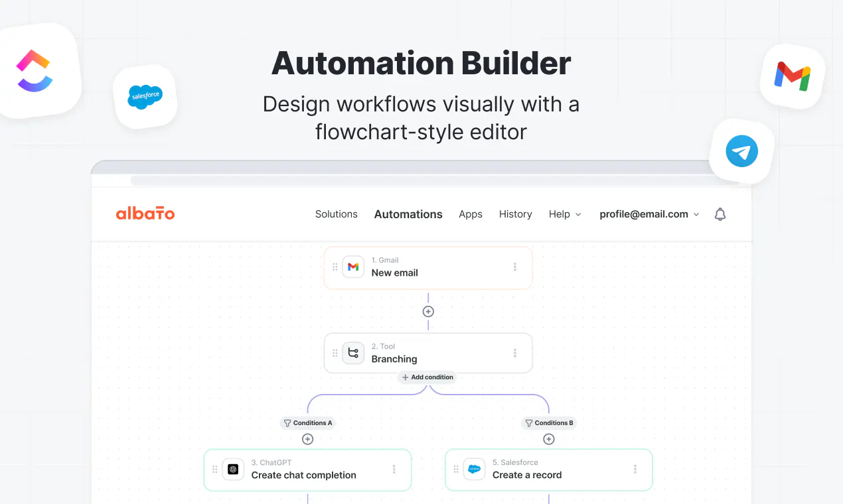The image size is (843, 504).
Task: Click the "5. Salesforce" step label
Action: pos(515,462)
